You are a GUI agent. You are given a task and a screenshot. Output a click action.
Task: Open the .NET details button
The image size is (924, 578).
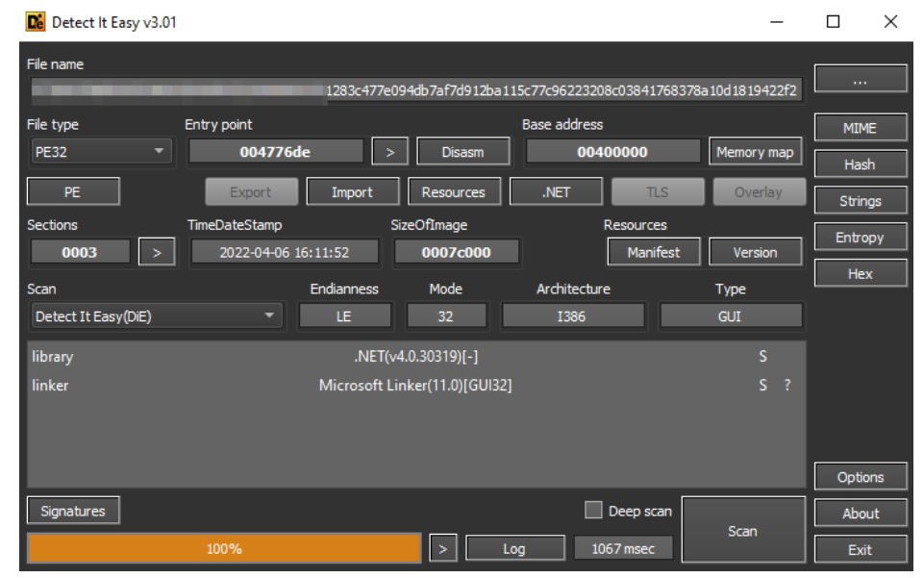coord(556,192)
